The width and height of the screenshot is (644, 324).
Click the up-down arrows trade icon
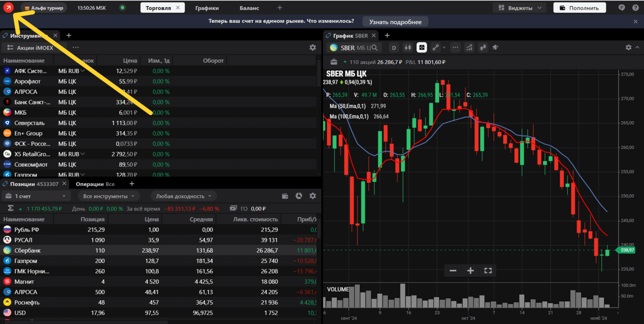pyautogui.click(x=483, y=47)
